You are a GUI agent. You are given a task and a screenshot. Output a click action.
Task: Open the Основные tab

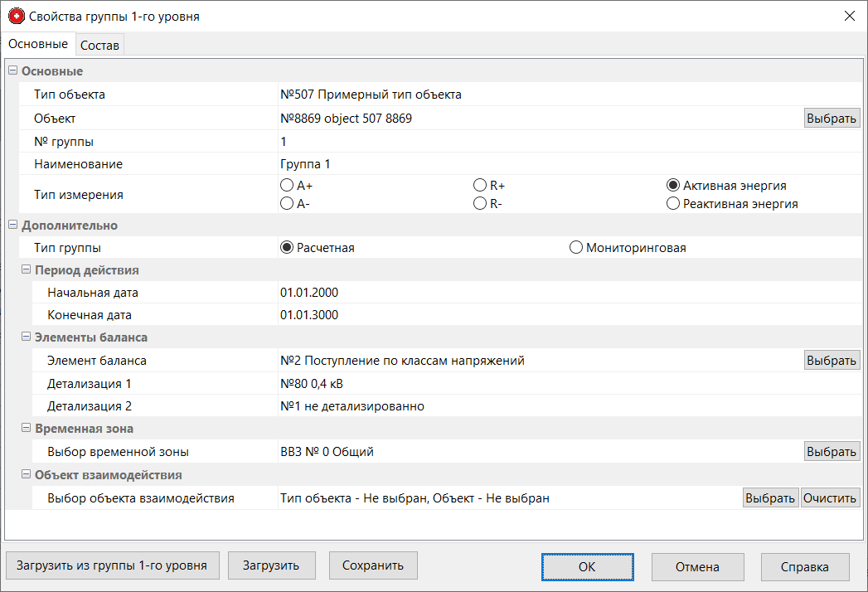(38, 44)
